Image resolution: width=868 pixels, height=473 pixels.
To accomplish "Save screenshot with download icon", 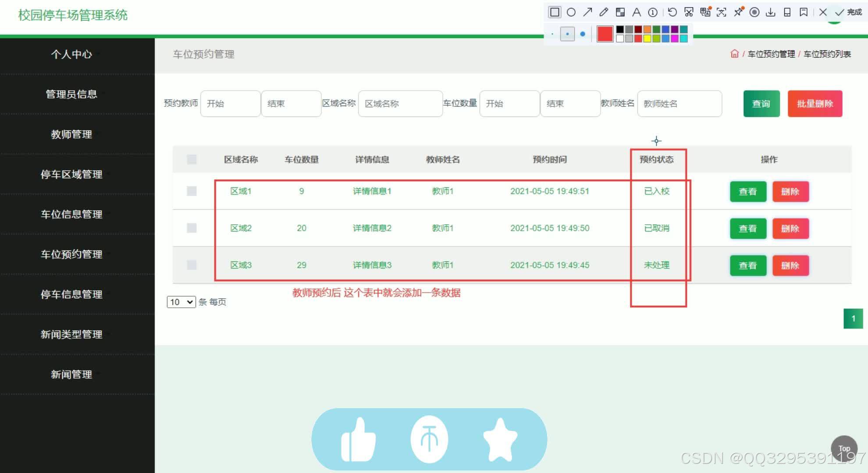I will (771, 12).
